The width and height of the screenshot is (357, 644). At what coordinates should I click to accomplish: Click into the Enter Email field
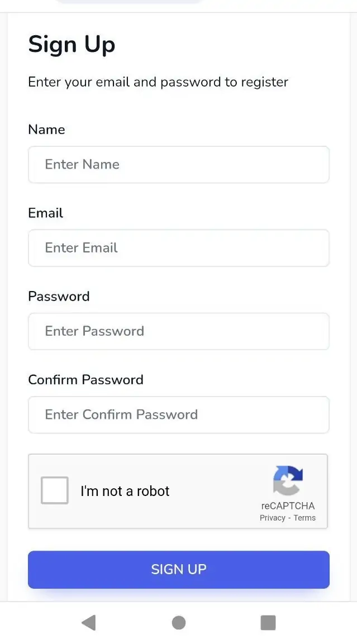pos(178,247)
